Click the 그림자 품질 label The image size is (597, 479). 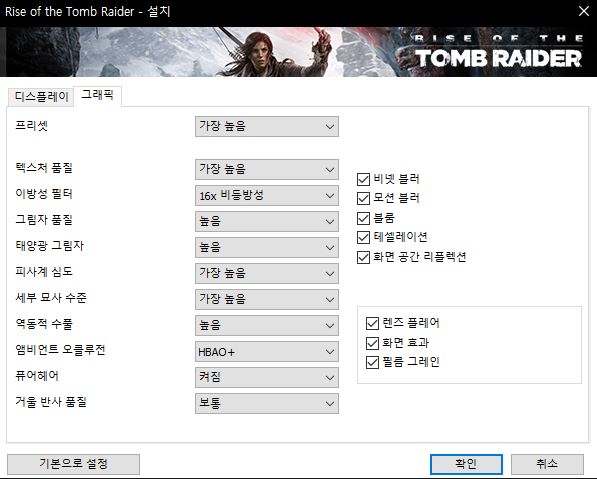click(44, 220)
